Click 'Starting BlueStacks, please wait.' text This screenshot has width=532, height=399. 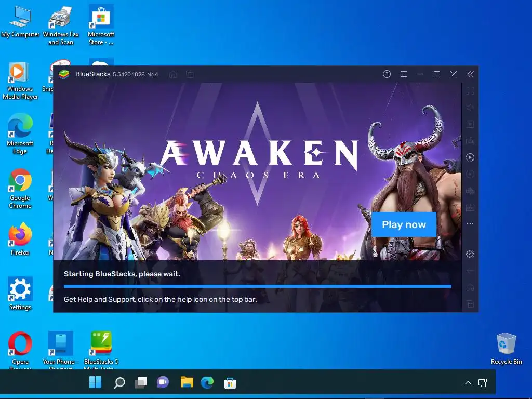[x=122, y=274]
